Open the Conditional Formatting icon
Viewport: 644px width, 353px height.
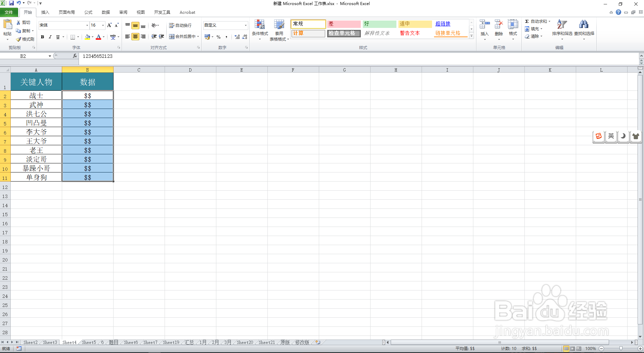[260, 24]
